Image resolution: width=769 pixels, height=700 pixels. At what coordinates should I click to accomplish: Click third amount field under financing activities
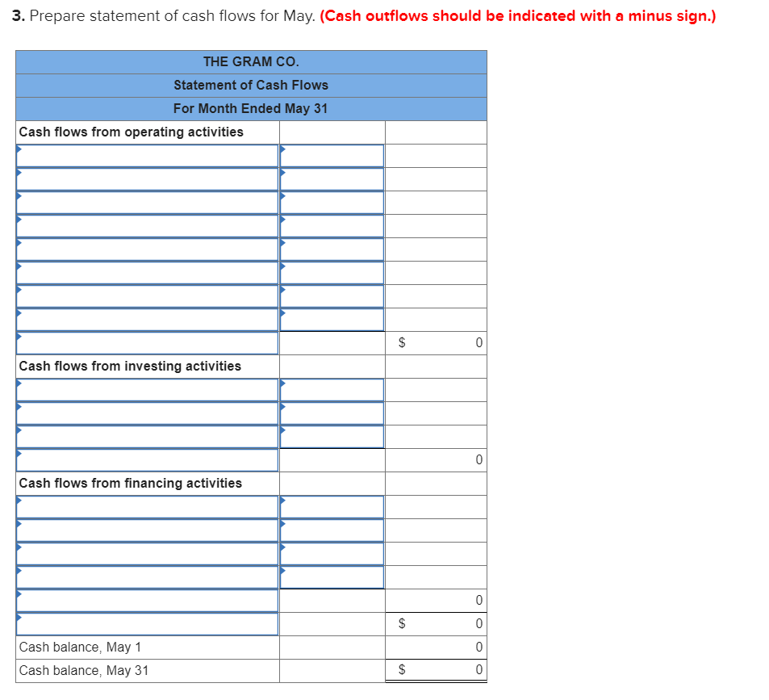pos(332,554)
